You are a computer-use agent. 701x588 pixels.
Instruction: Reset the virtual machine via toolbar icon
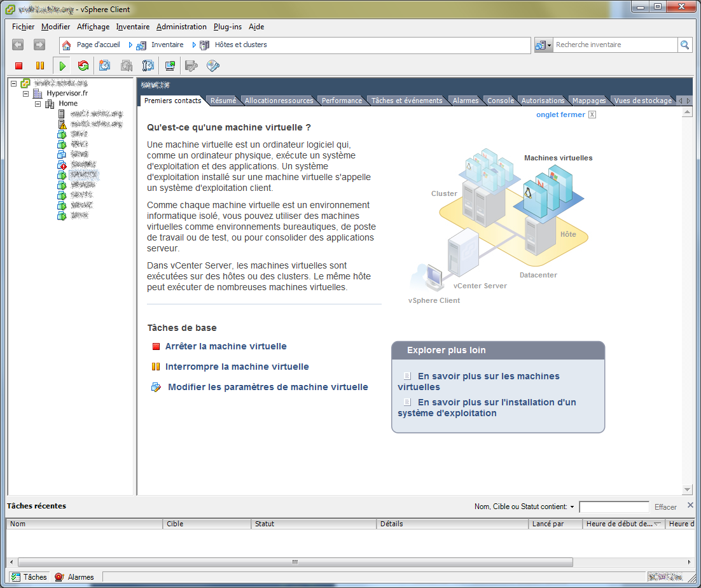pos(83,66)
